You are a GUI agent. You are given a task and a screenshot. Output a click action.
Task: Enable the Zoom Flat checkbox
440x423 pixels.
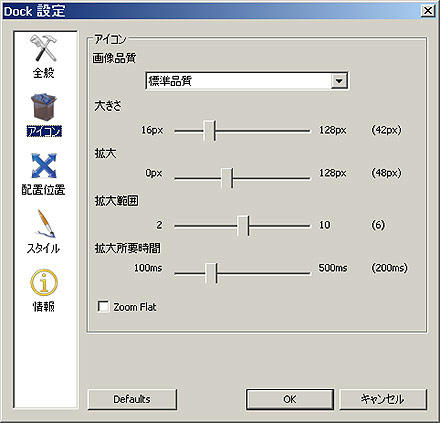103,307
